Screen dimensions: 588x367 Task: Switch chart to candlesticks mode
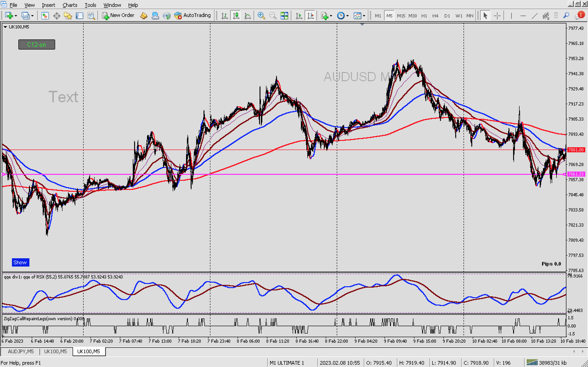pyautogui.click(x=236, y=16)
